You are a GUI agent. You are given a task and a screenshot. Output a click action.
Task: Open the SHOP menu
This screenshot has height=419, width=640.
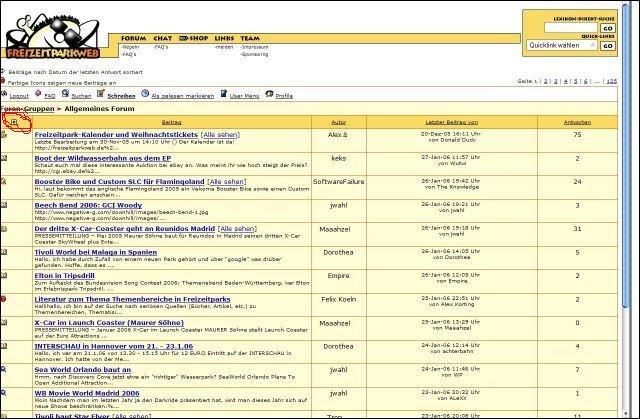tap(194, 38)
